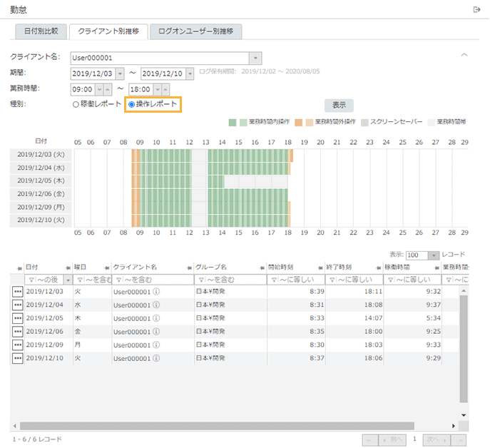The height and width of the screenshot is (448, 490).
Task: Open start date calendar for 2019/12/03
Action: click(x=119, y=73)
